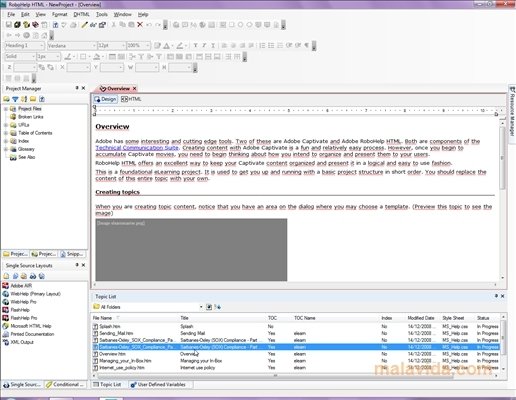Follow the Technical Communication Suite link
Screen dimensions: 516x400
click(137, 148)
